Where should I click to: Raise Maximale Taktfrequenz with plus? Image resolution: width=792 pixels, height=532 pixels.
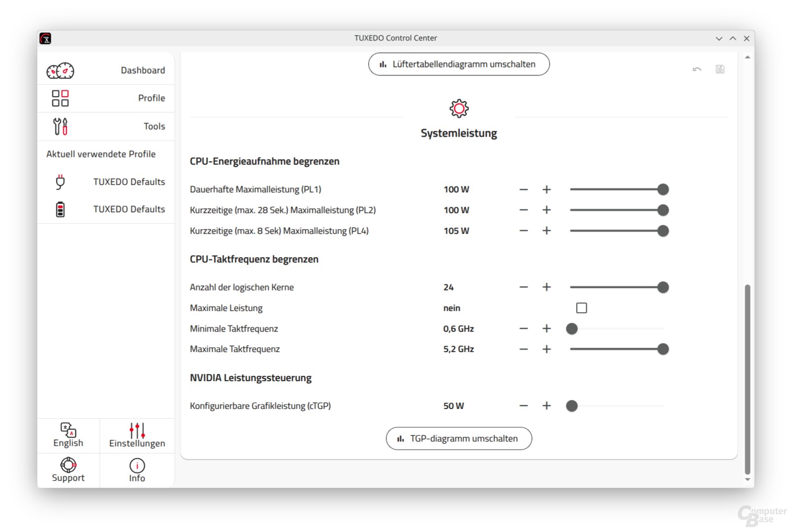[547, 349]
